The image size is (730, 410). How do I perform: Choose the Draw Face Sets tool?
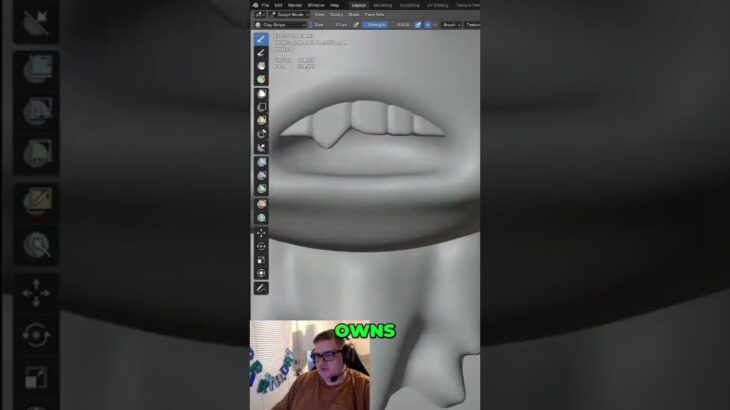point(261,80)
